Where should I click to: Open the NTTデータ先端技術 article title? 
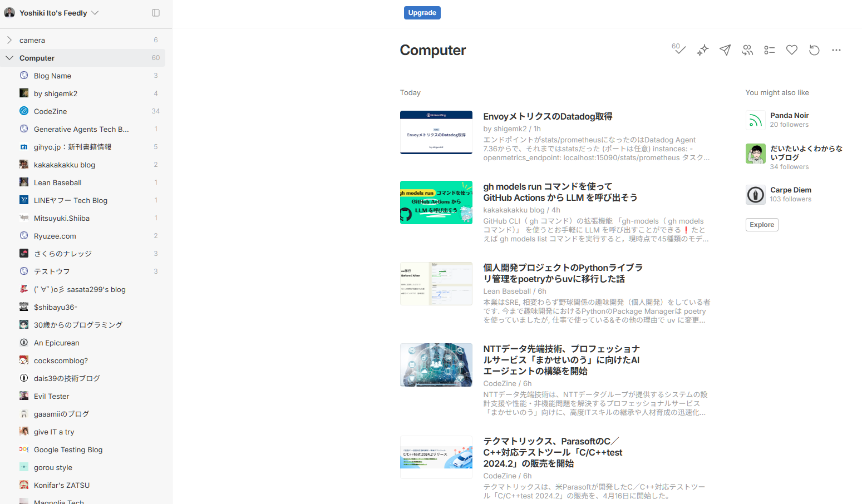pyautogui.click(x=561, y=360)
